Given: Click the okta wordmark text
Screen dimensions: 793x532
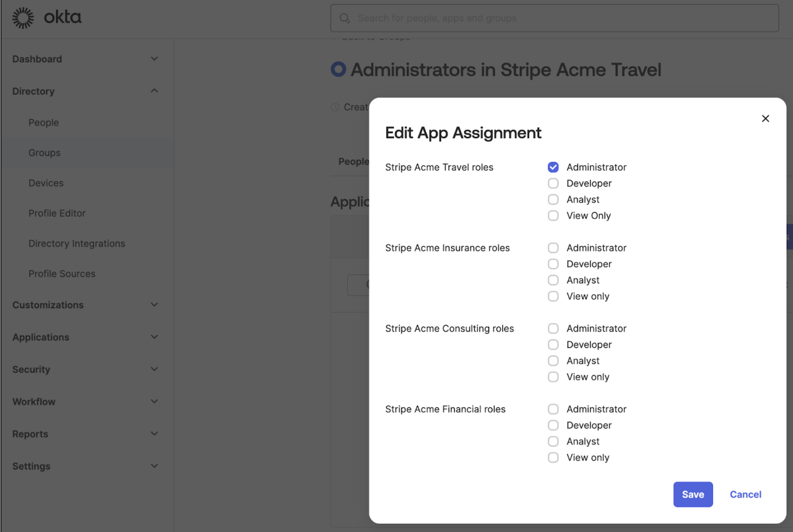Looking at the screenshot, I should (62, 18).
